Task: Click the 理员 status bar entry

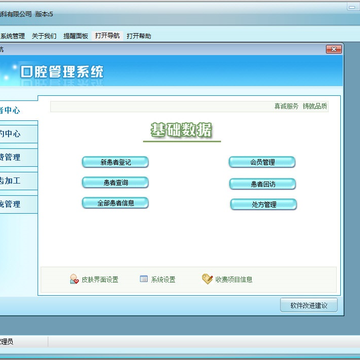Action: click(7, 342)
